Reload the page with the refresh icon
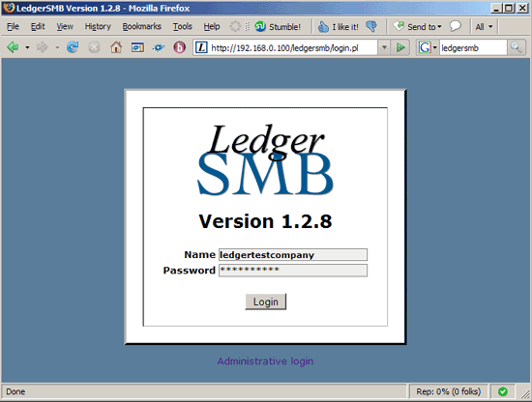The height and width of the screenshot is (402, 532). (73, 47)
